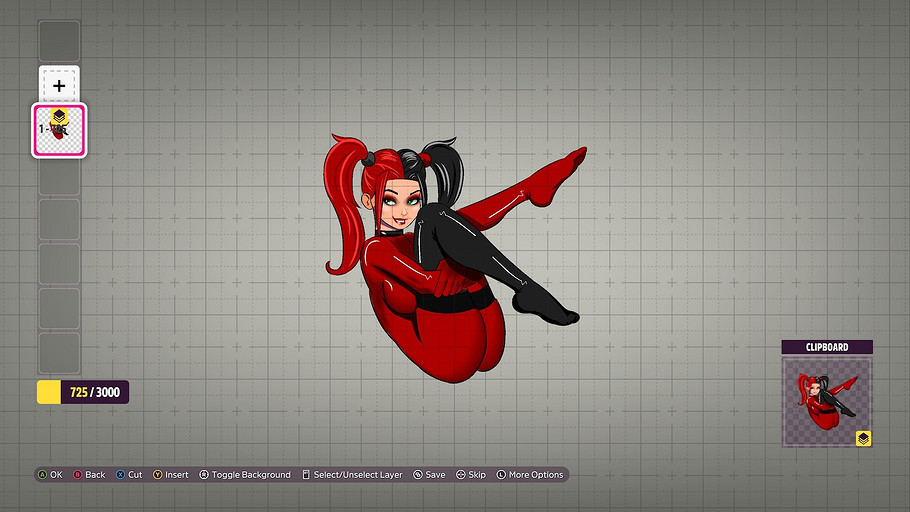910x512 pixels.
Task: Click the empty layer slot at top of column
Action: point(59,40)
